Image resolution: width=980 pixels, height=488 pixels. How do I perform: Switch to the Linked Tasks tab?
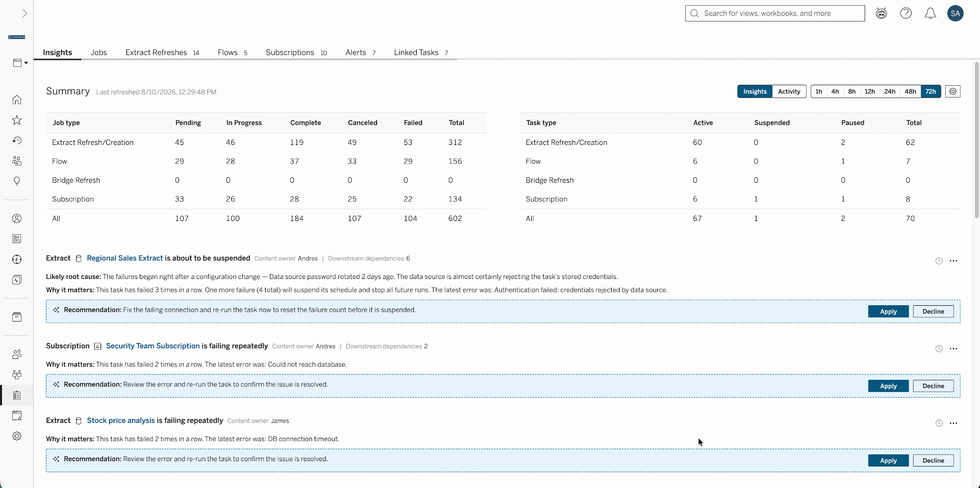coord(421,53)
